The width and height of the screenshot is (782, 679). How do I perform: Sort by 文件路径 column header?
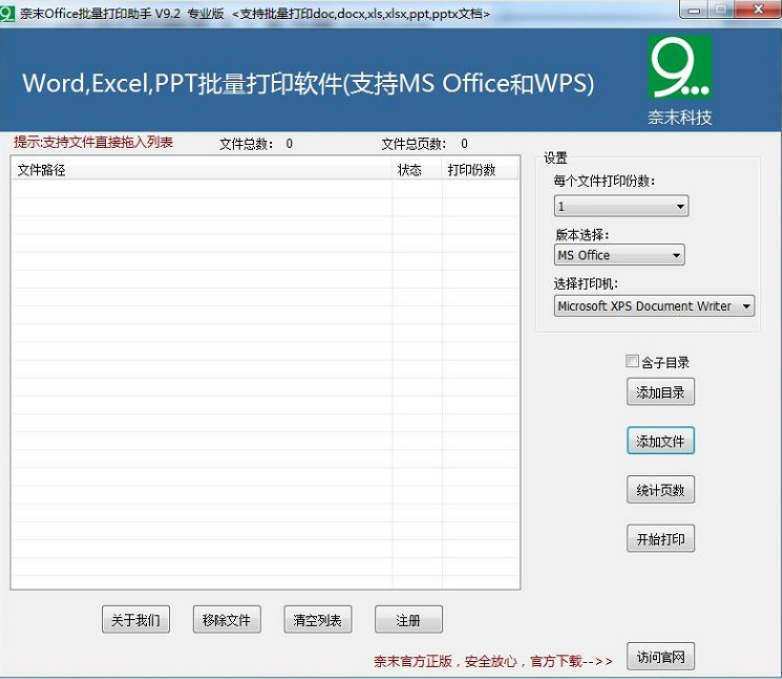coord(202,170)
